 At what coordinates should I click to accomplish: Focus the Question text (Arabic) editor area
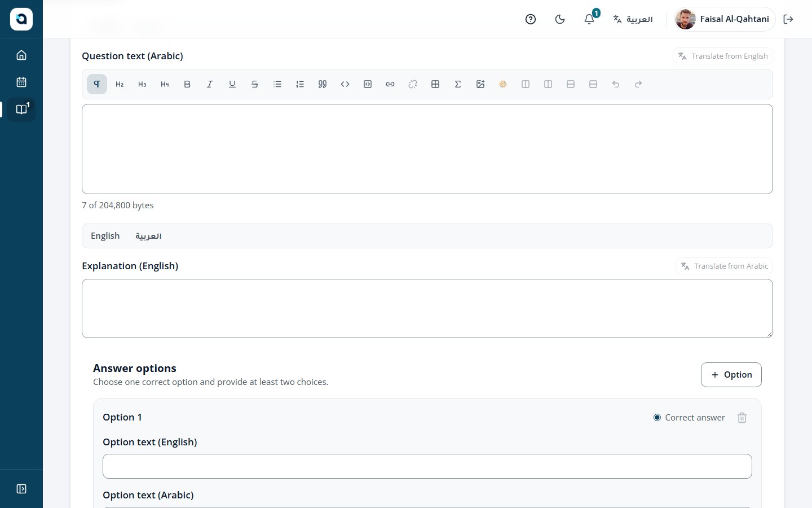pyautogui.click(x=427, y=149)
